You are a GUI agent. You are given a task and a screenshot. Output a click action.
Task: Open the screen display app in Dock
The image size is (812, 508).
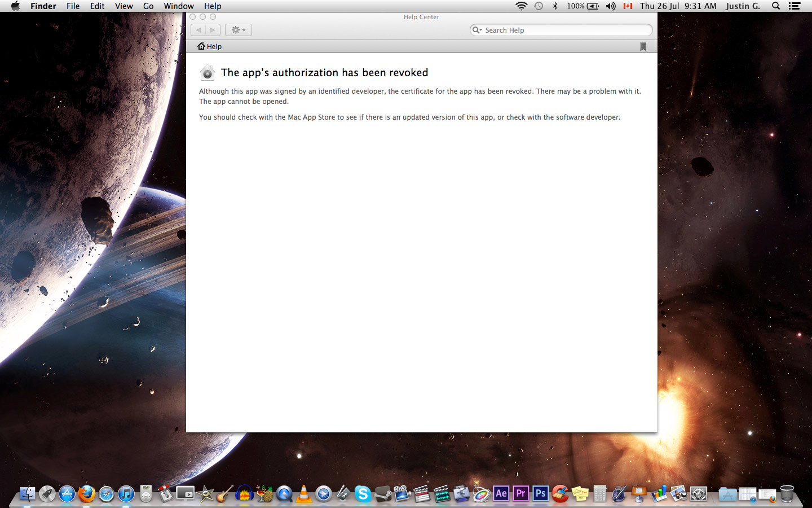pyautogui.click(x=185, y=493)
